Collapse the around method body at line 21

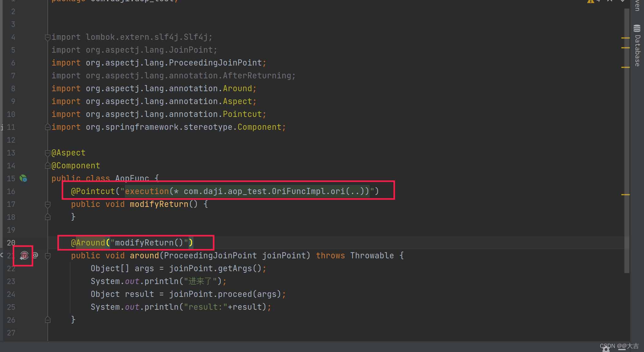47,256
